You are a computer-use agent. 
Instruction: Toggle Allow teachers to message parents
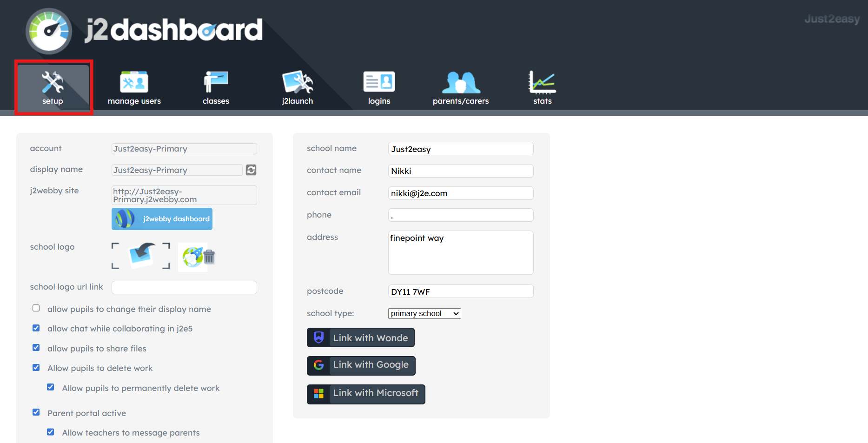pos(51,432)
